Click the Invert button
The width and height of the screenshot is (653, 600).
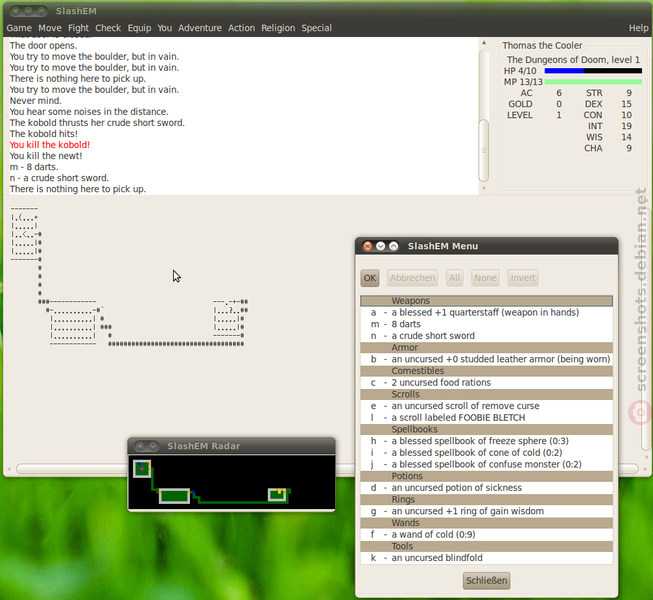click(523, 278)
